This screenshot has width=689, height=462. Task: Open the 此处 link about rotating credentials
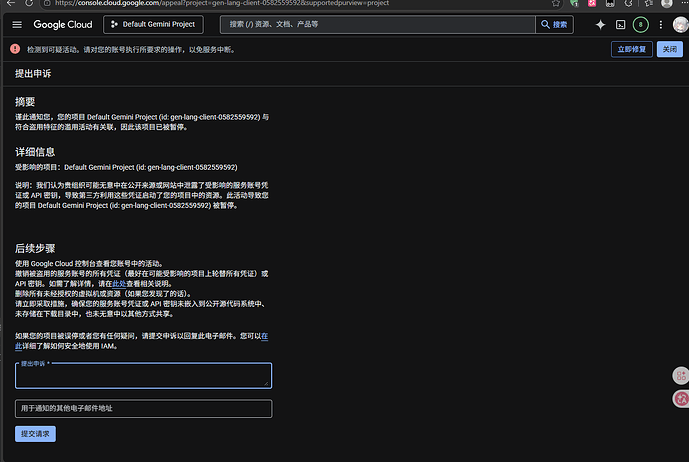tap(119, 284)
